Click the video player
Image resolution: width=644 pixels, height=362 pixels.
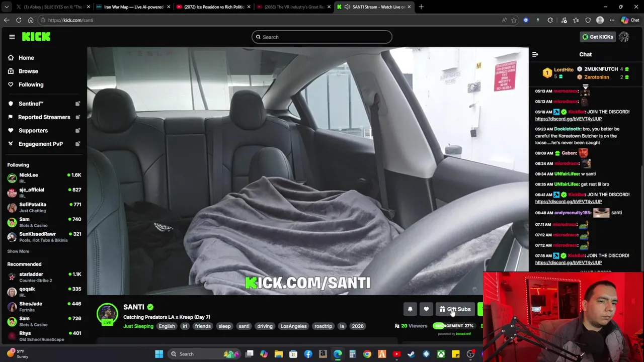tap(308, 171)
